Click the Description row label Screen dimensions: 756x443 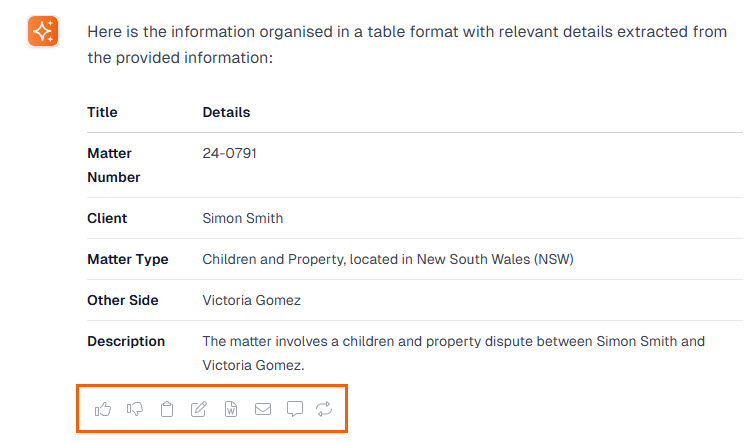[x=126, y=341]
